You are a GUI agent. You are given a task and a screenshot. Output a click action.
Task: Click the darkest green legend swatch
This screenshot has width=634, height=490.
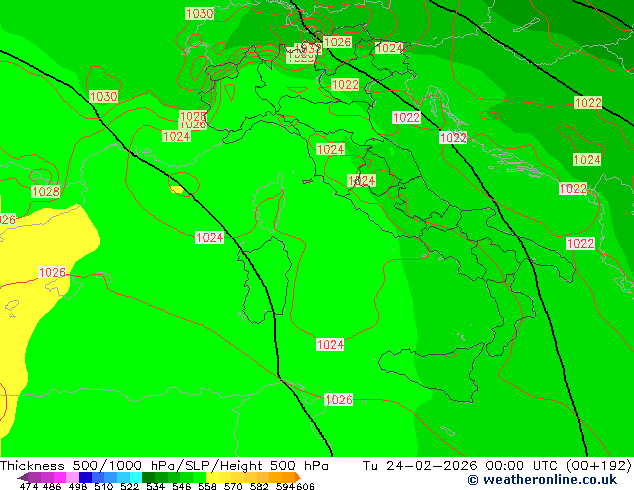click(x=148, y=477)
